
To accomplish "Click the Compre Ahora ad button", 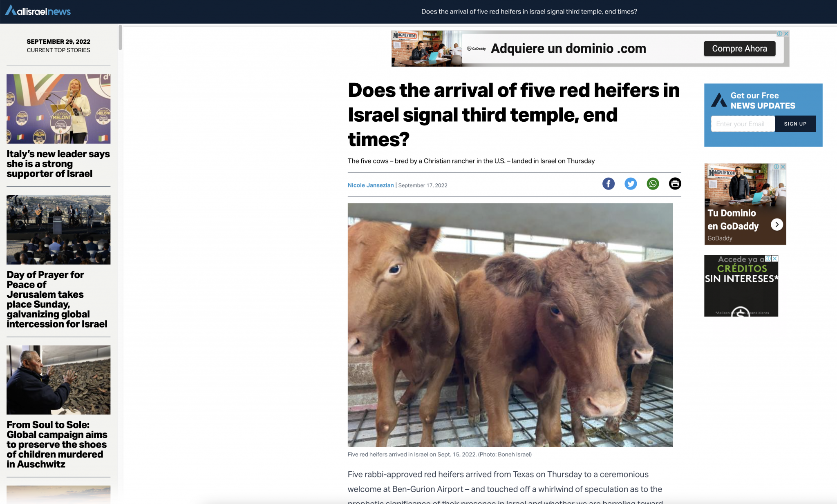I will (739, 49).
